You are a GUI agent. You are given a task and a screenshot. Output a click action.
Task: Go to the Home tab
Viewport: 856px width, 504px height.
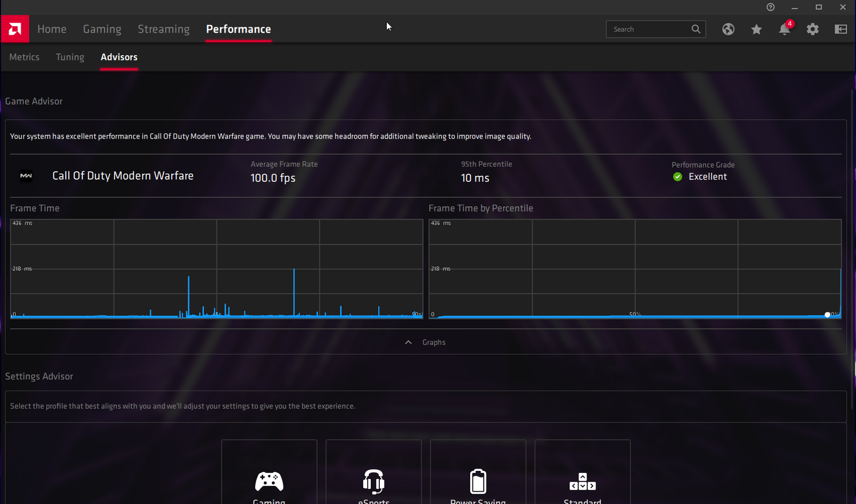point(52,29)
